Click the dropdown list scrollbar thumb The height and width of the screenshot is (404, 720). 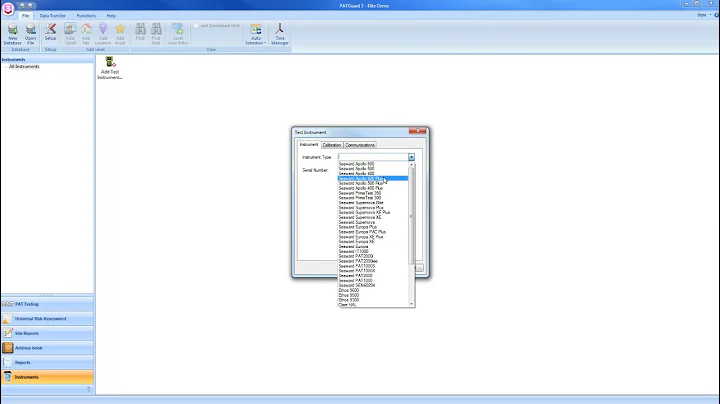pos(411,216)
